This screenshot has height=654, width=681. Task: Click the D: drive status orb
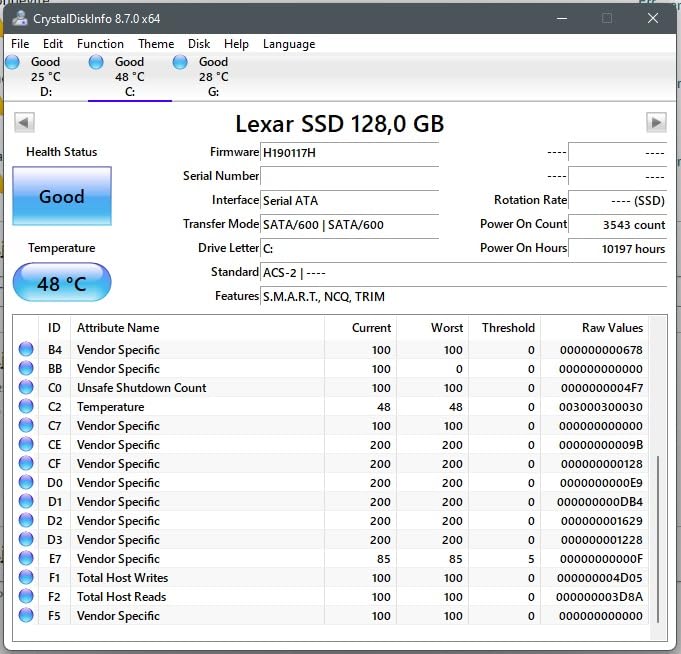(13, 62)
